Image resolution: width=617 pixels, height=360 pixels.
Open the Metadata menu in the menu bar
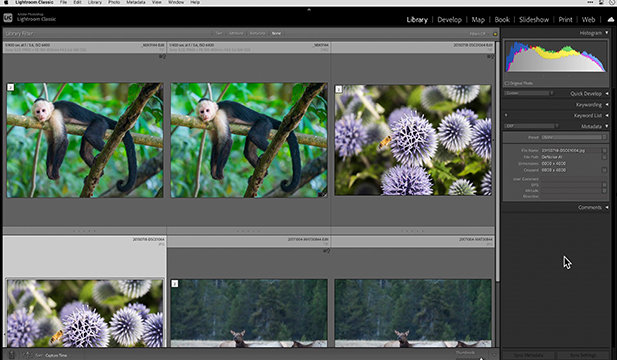136,2
